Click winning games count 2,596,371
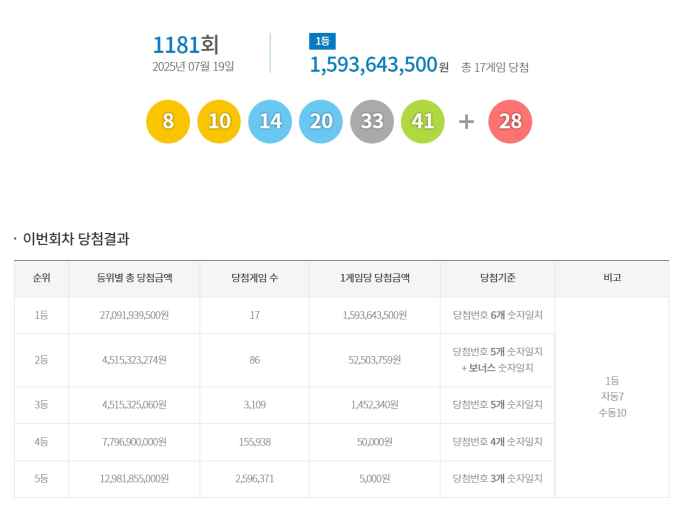This screenshot has height=506, width=680. point(255,479)
